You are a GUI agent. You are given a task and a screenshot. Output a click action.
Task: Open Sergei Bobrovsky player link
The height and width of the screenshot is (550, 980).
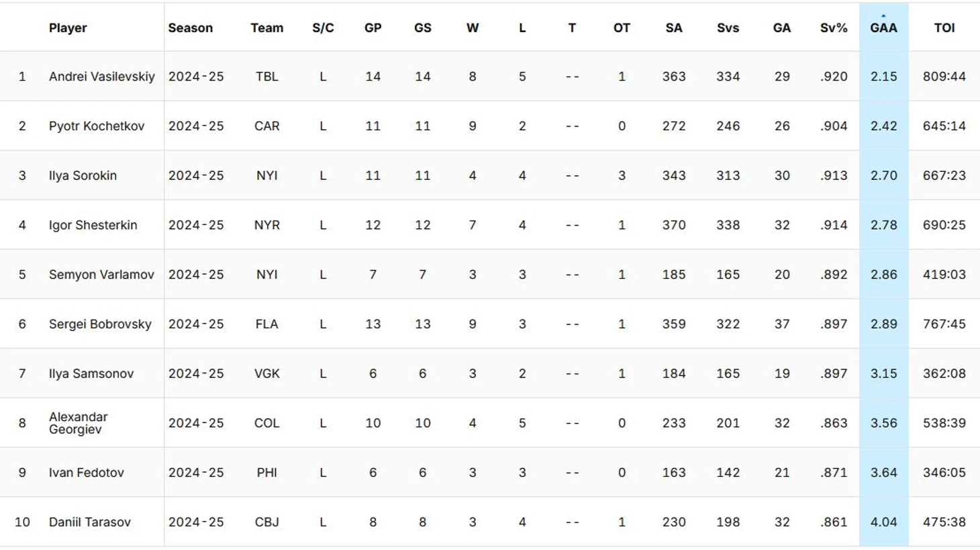[x=100, y=324]
